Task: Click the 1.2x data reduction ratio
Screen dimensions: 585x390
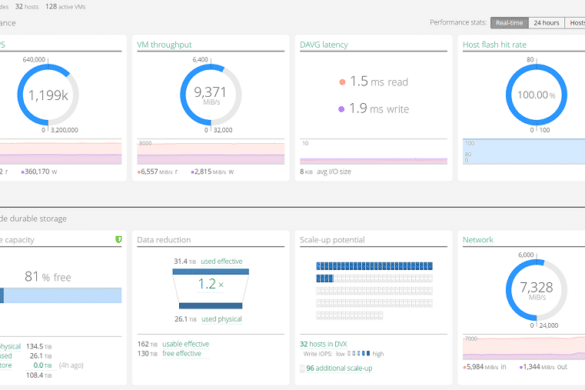Action: pos(210,284)
